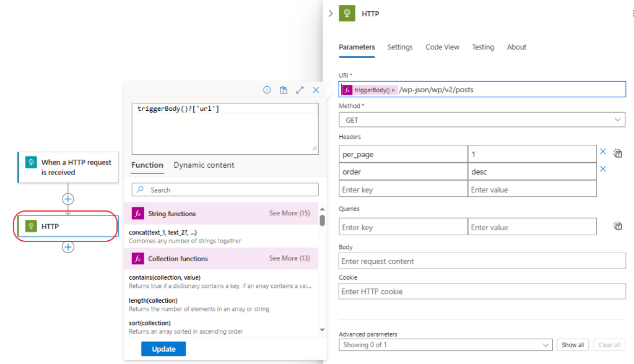Viewport: 634px width, 364px height.
Task: Select the Function tab
Action: (147, 165)
